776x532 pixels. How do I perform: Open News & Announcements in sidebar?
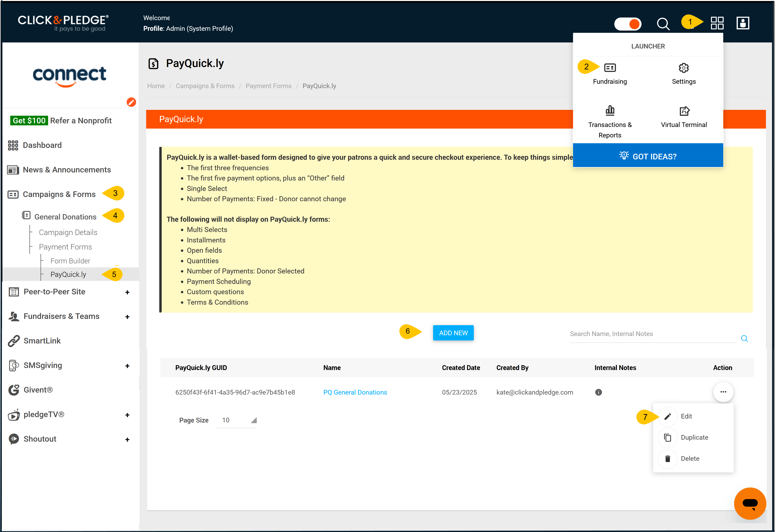pos(67,170)
